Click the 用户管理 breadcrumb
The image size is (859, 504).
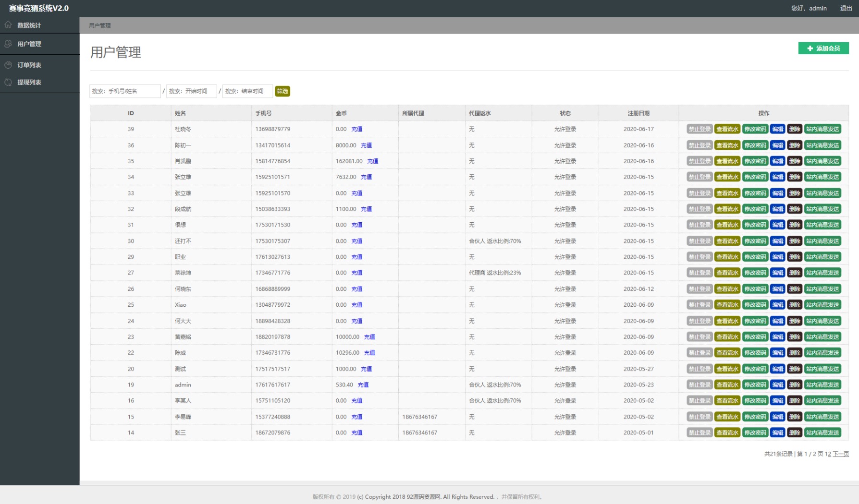100,26
